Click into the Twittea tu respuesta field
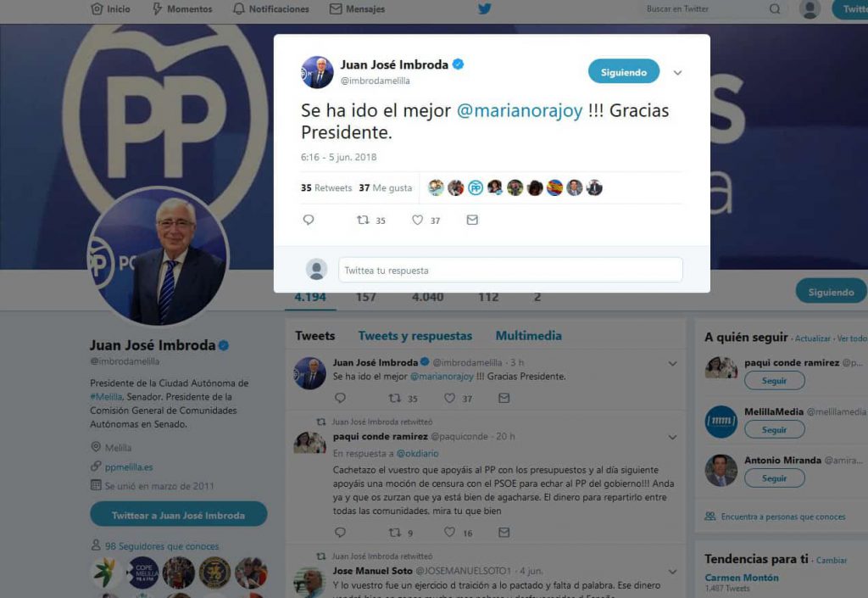The image size is (868, 598). pyautogui.click(x=510, y=271)
